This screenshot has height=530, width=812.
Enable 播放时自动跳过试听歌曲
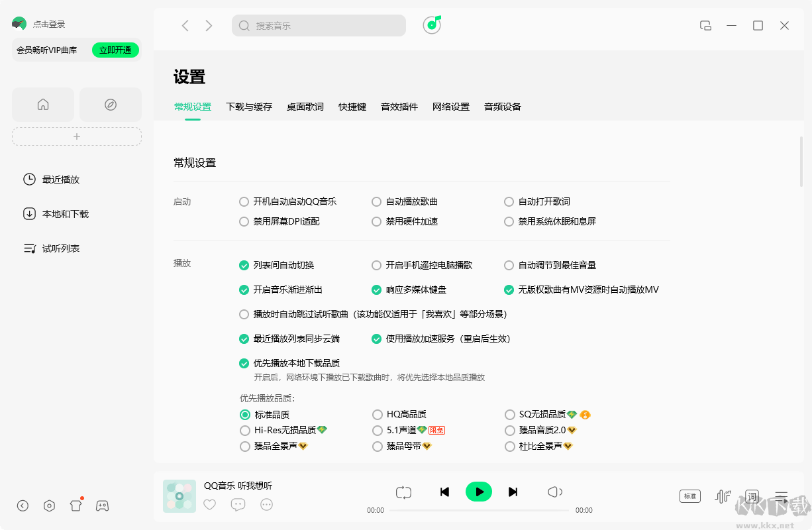244,314
